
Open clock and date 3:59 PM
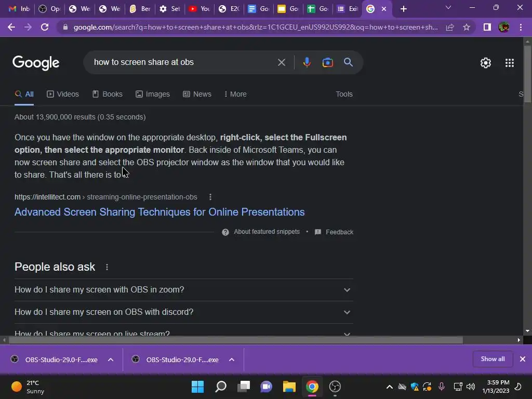(x=496, y=387)
